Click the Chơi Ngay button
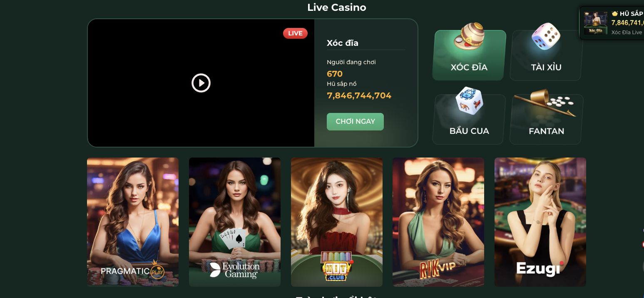The height and width of the screenshot is (298, 644). [x=355, y=122]
